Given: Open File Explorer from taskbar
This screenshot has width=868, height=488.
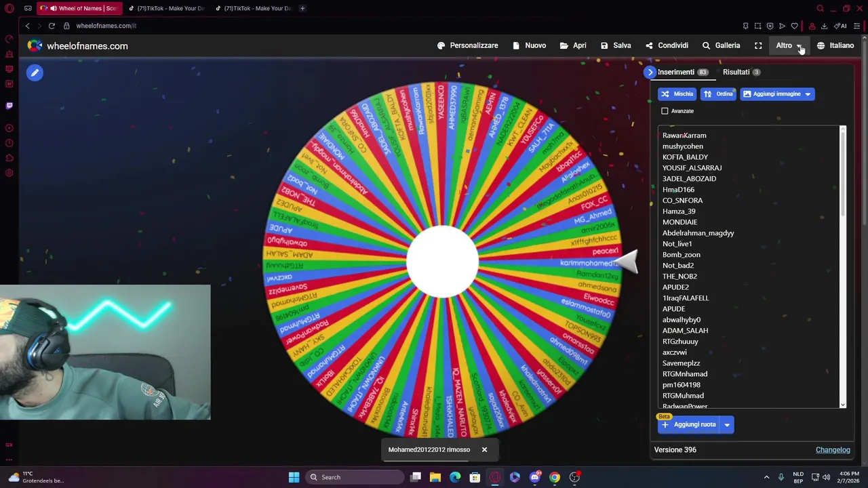Looking at the screenshot, I should coord(435,477).
